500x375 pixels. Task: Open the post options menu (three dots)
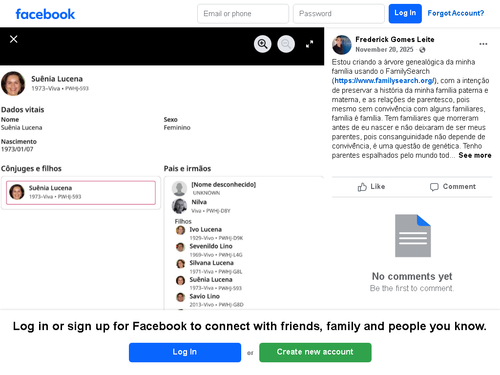[483, 44]
